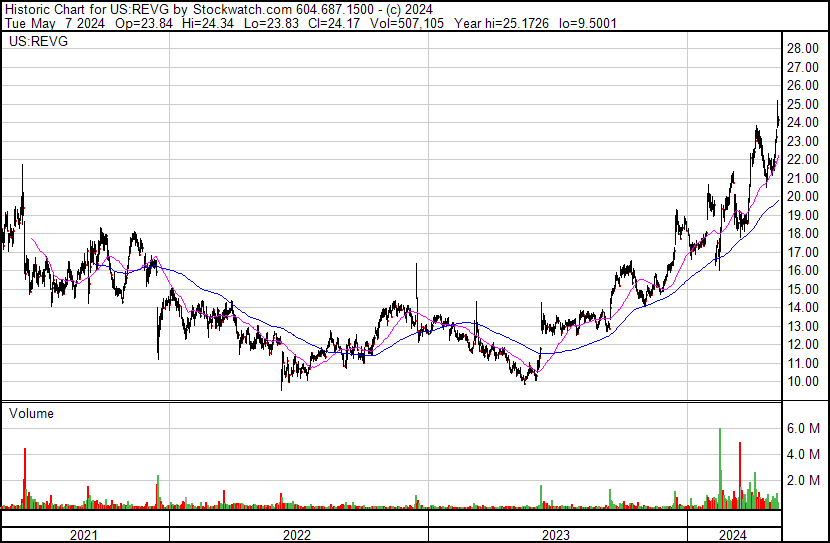Select the 2022 year label on time axis
Viewport: 830px width, 543px height.
point(298,535)
